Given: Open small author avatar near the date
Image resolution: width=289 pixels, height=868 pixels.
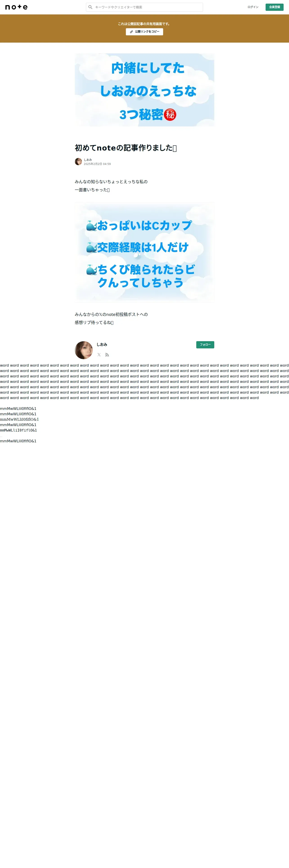Looking at the screenshot, I should [78, 162].
